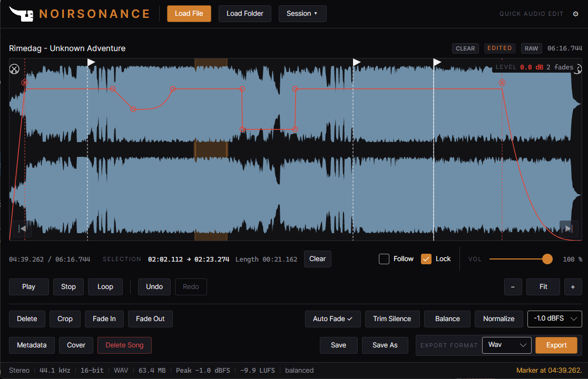Click the Noirsonance bull logo
The width and height of the screenshot is (588, 379).
pos(21,14)
